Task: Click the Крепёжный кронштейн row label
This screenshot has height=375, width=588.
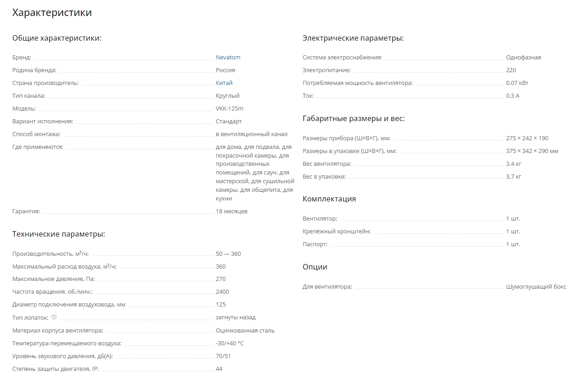Action: click(x=337, y=232)
